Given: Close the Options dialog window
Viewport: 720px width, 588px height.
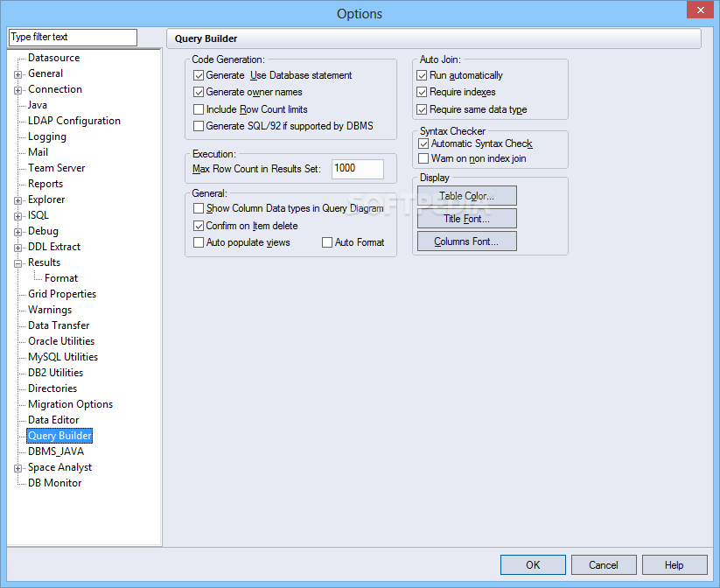Looking at the screenshot, I should (x=700, y=10).
